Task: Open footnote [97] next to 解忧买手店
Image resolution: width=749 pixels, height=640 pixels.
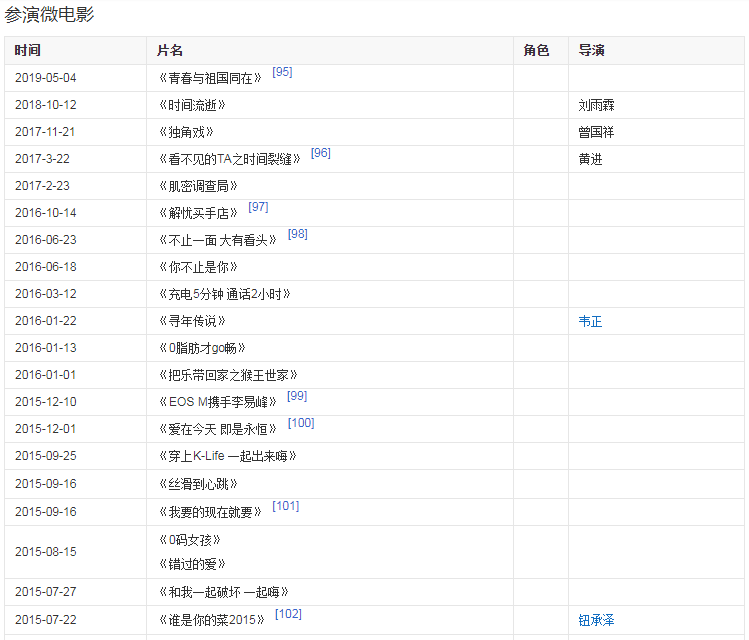Action: (258, 207)
